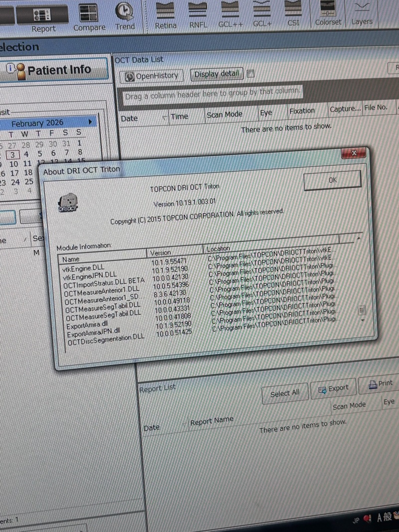399x532 pixels.
Task: Select vtkEngine.DLL in module list
Action: 83,268
